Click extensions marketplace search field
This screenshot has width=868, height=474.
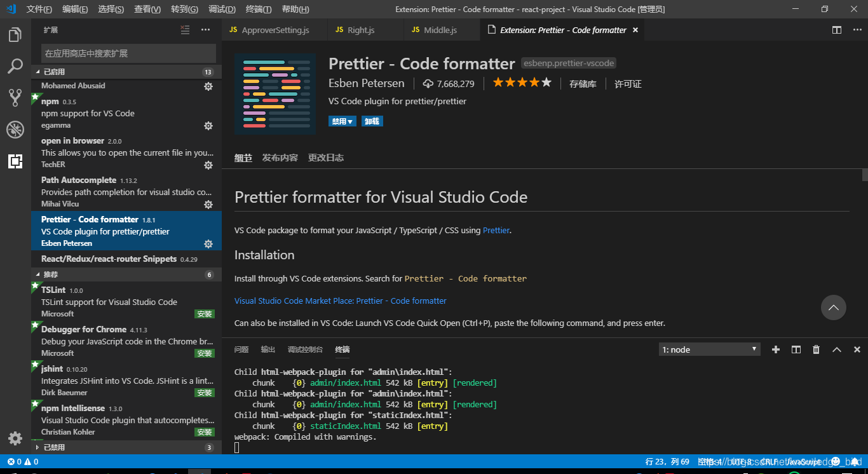(x=128, y=53)
